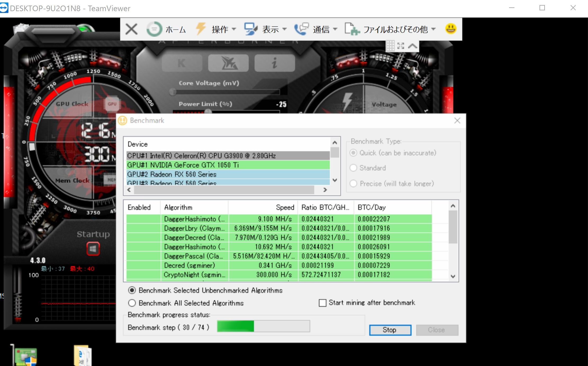Click the smiley feedback icon
The image size is (588, 366).
[451, 29]
